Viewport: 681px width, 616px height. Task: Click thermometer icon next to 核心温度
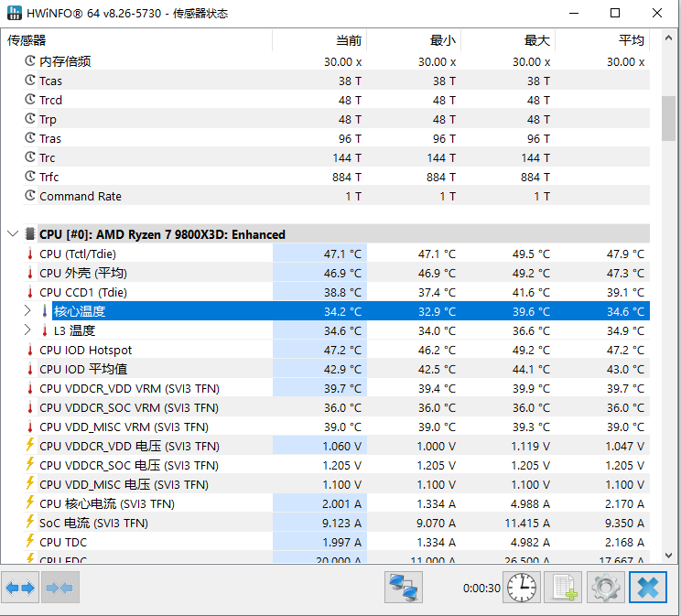coord(44,310)
